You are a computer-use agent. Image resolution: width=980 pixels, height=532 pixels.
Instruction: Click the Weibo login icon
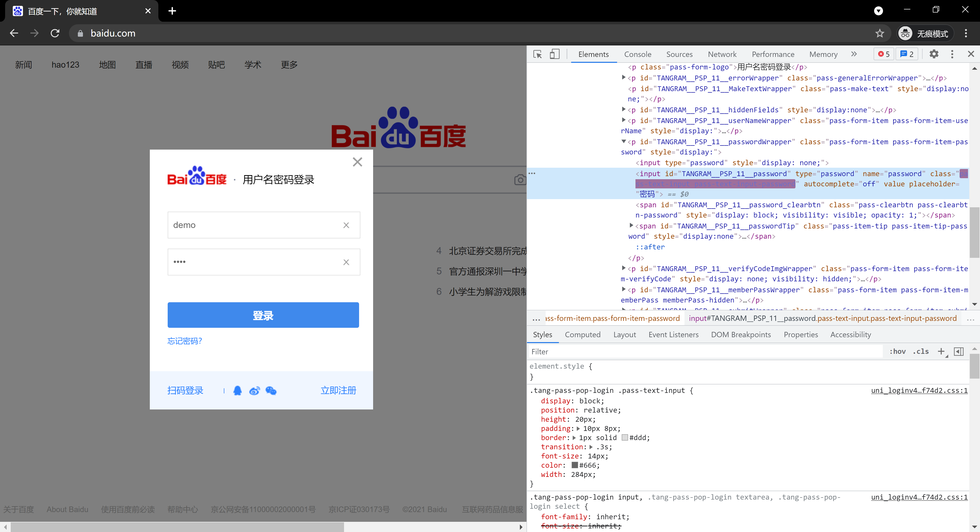[x=254, y=390]
